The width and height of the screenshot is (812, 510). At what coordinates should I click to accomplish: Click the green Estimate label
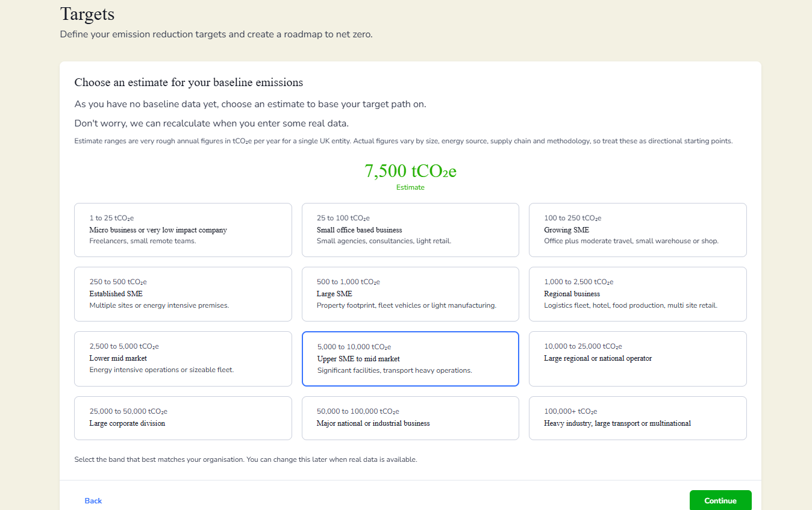[410, 187]
